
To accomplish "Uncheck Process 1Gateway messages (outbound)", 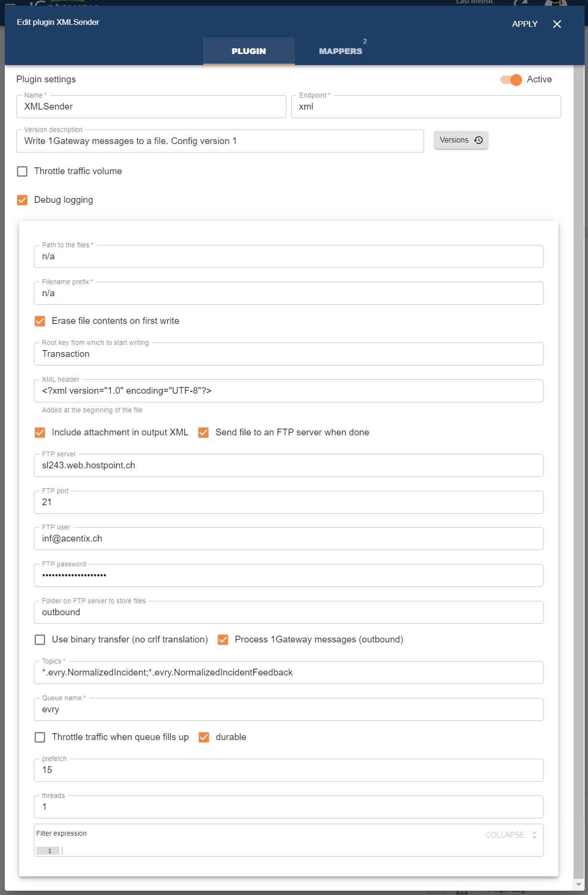I will click(x=223, y=640).
